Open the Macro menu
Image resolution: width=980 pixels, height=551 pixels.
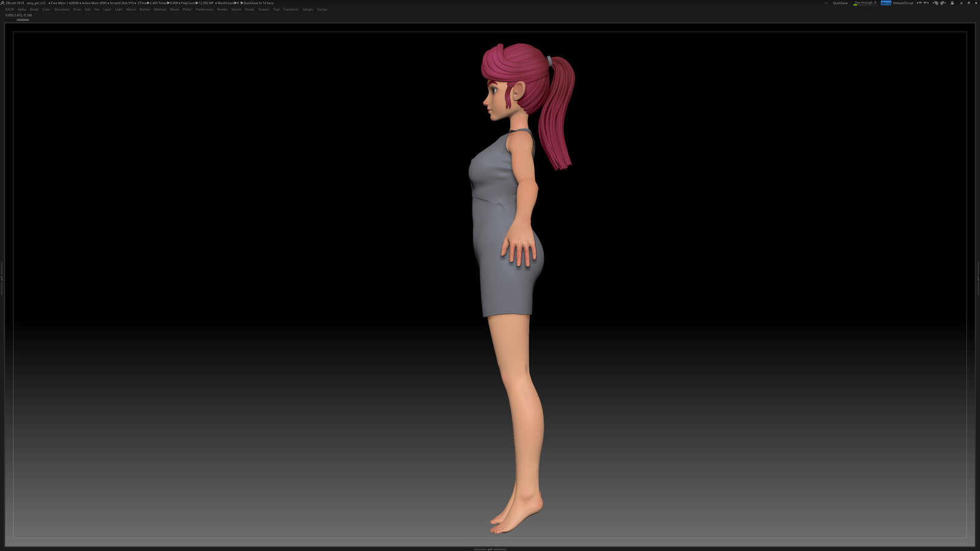point(131,9)
